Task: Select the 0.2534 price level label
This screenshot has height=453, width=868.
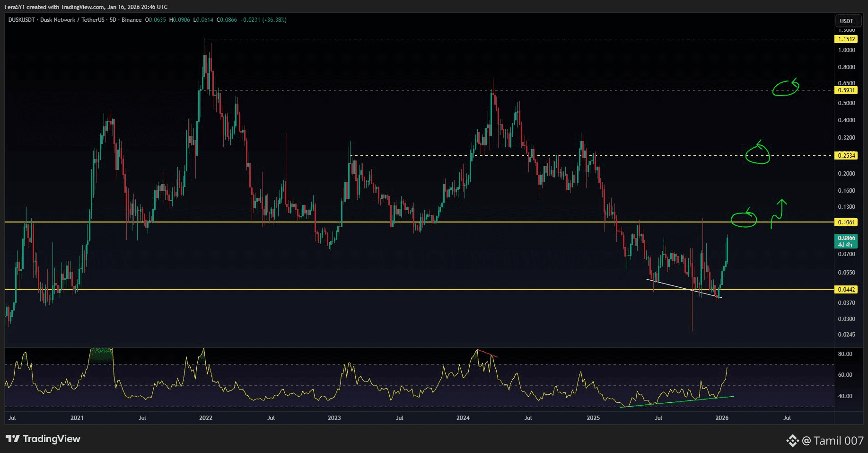Action: point(846,155)
